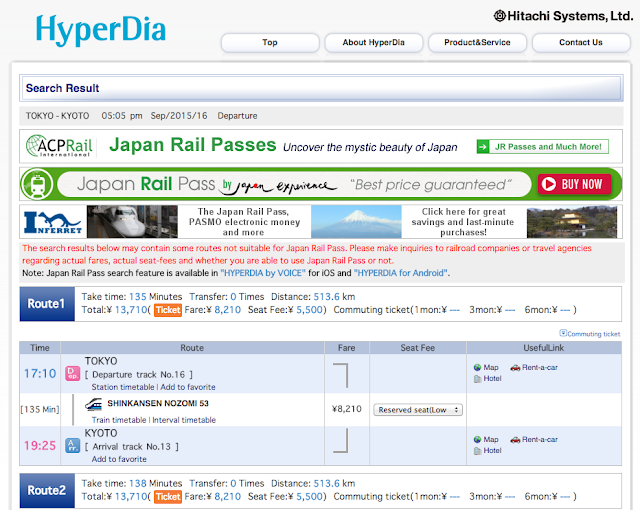Click the globe Map icon in KYOTO row
Image resolution: width=640 pixels, height=510 pixels.
tap(478, 440)
